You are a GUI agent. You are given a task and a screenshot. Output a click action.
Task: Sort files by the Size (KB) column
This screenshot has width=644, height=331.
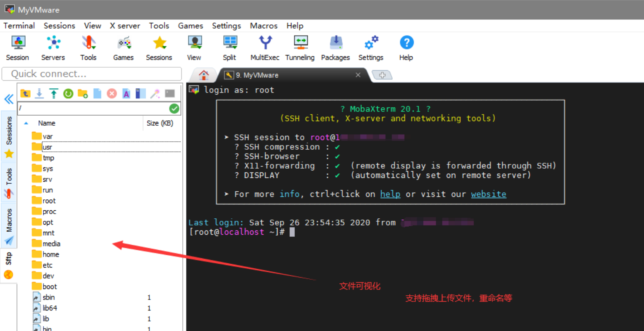coord(160,123)
